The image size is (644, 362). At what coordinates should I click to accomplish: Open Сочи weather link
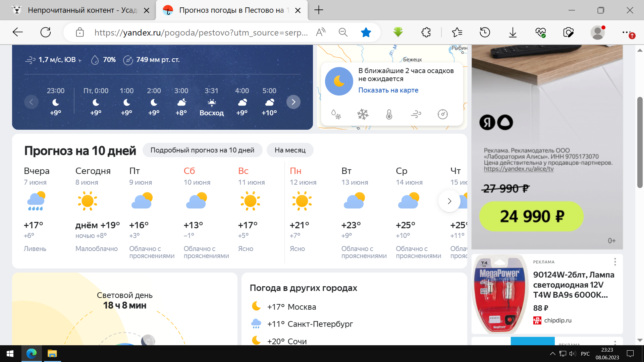coord(287,341)
